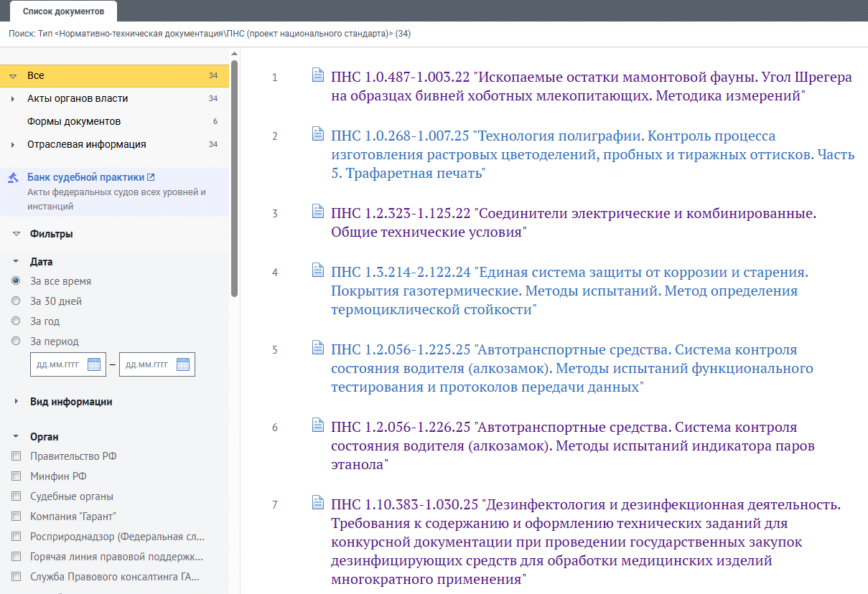
Task: Collapse the 'Орган' filter section
Action: click(16, 437)
